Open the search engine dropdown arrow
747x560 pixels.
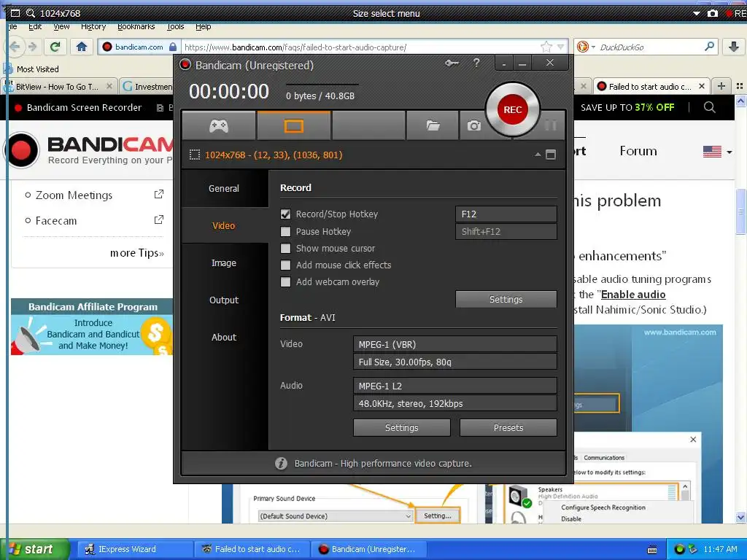pos(593,47)
